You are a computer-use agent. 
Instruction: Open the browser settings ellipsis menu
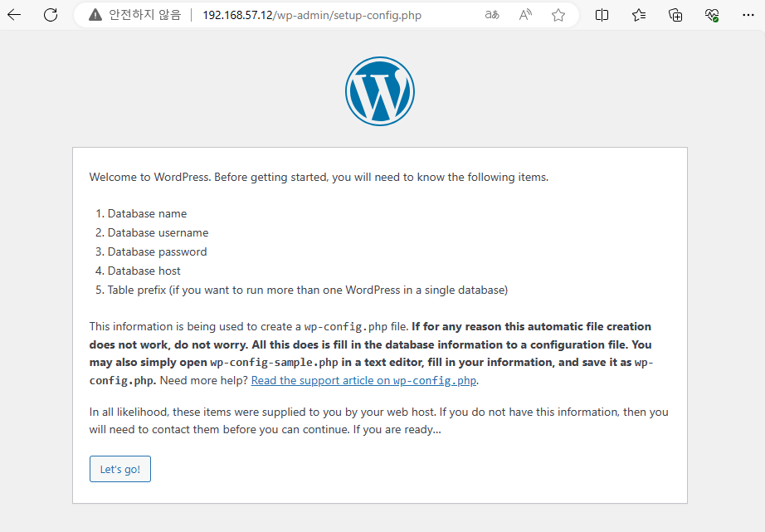748,15
